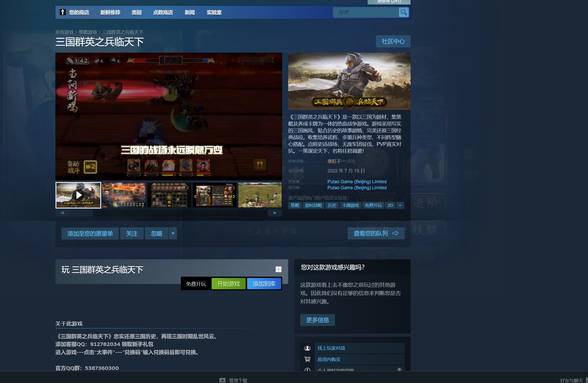Open the Ignore dropdown arrow

click(x=173, y=233)
